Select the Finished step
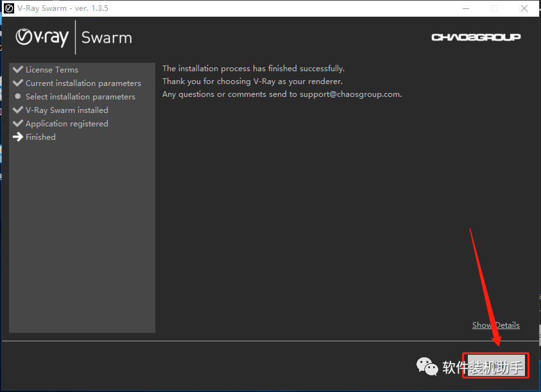Image resolution: width=541 pixels, height=392 pixels. tap(40, 137)
